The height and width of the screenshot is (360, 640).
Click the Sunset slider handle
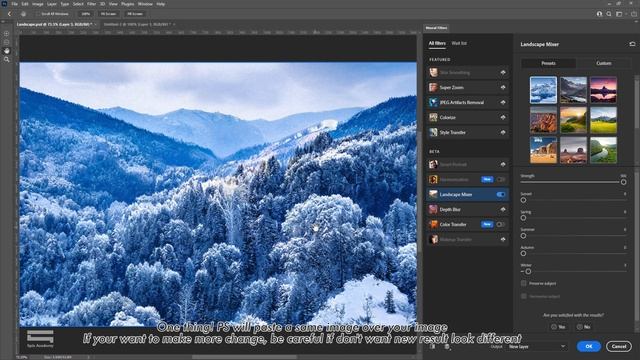pos(523,200)
